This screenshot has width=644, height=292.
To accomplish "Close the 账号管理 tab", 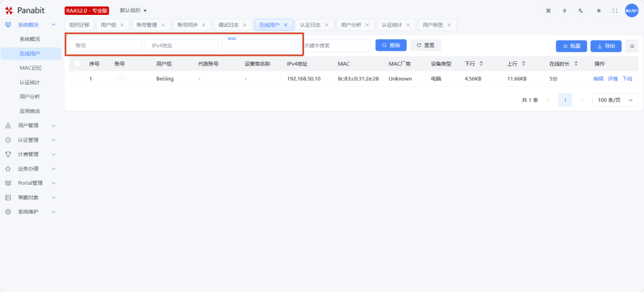I will (163, 25).
